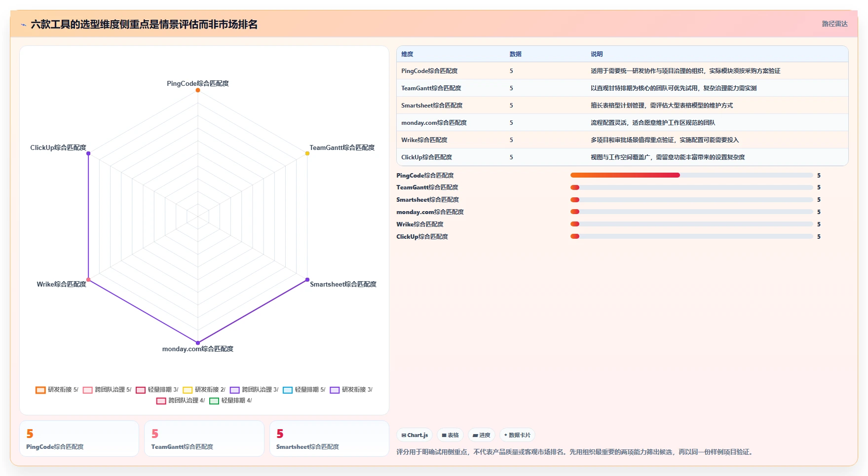Toggle legend item 跨团队治理 4/
868x476 pixels.
coord(181,401)
